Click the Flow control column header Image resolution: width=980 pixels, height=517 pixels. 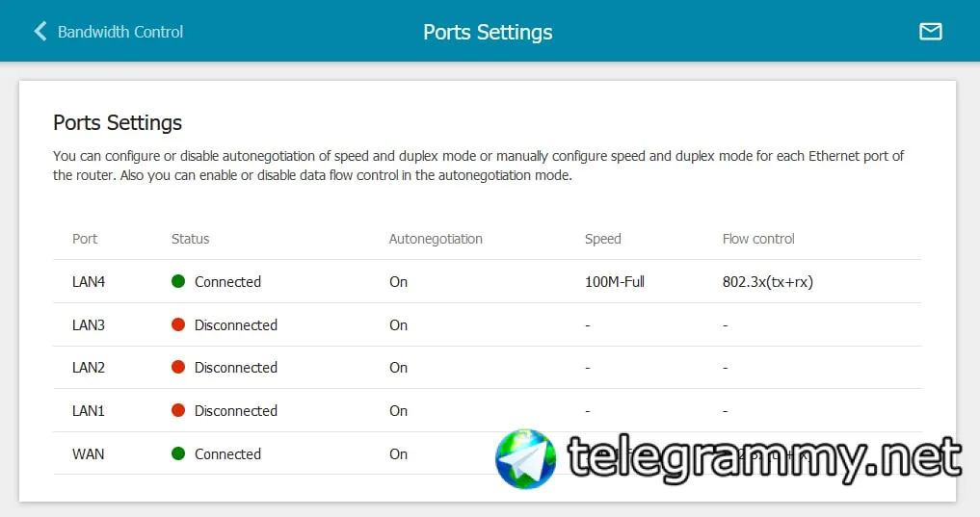click(x=758, y=239)
